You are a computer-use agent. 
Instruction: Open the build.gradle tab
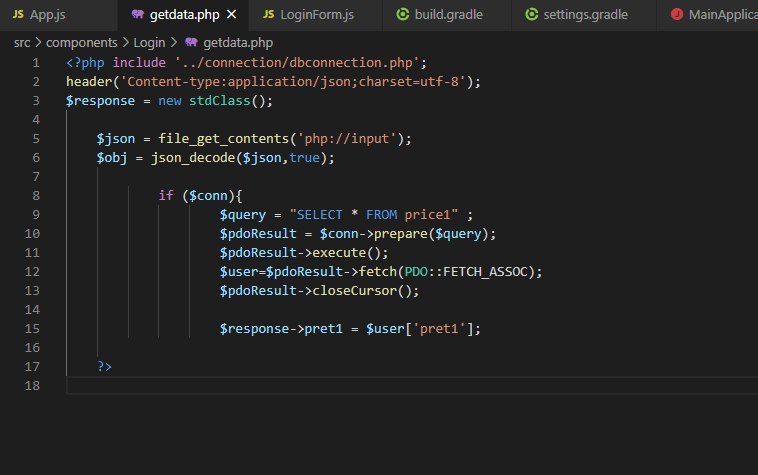click(x=447, y=14)
